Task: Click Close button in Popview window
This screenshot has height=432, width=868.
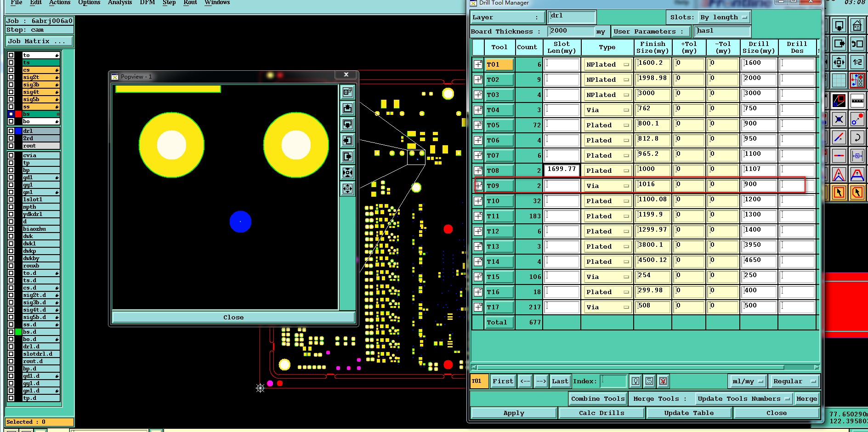Action: 233,317
